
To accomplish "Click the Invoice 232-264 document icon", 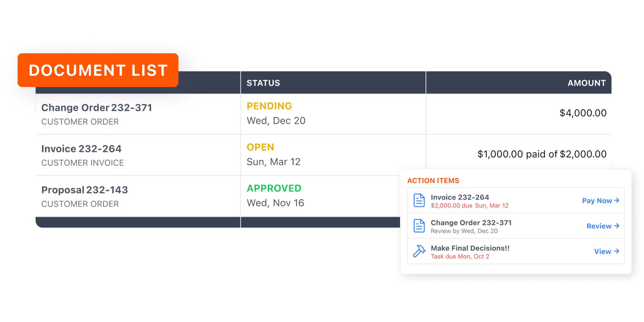I will click(x=419, y=200).
